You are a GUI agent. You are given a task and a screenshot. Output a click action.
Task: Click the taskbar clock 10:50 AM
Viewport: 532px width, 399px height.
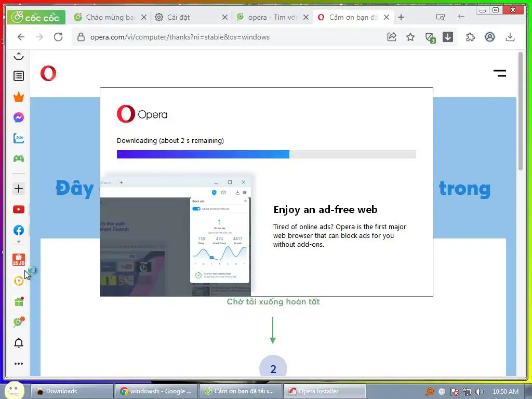click(x=505, y=392)
